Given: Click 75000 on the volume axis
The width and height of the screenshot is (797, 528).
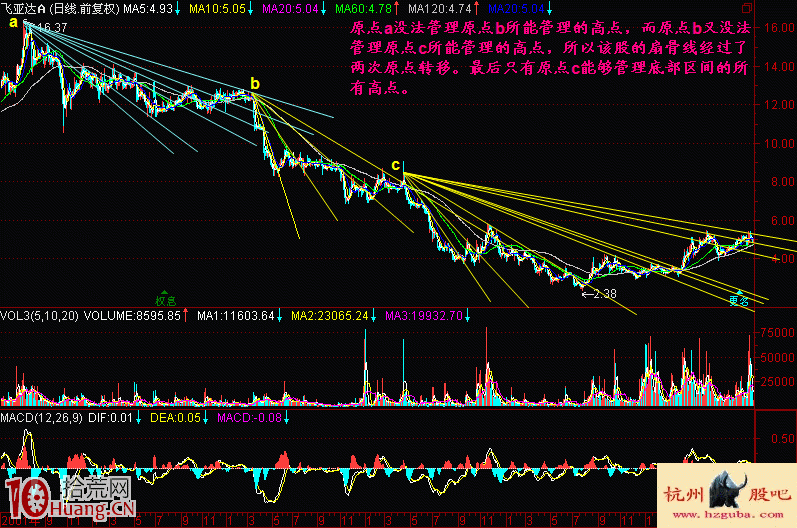Looking at the screenshot, I should [777, 333].
